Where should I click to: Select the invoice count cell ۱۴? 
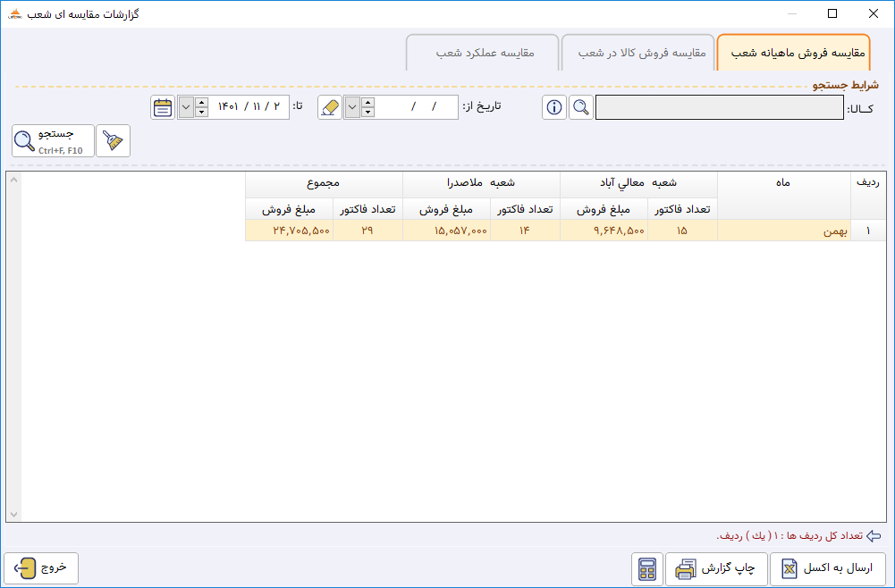click(525, 231)
